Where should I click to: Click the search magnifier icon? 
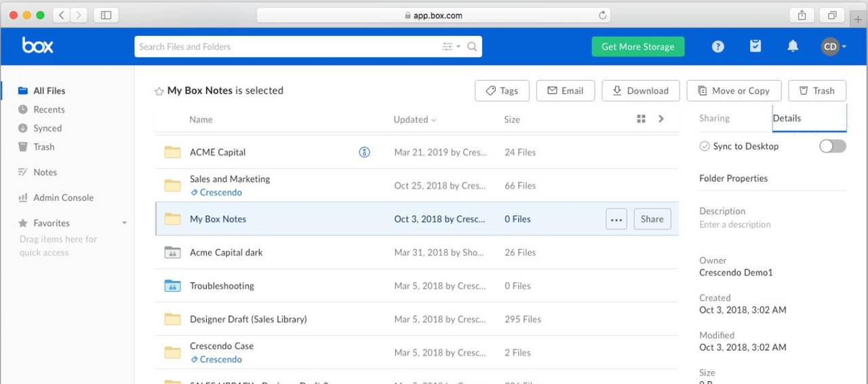(x=472, y=47)
